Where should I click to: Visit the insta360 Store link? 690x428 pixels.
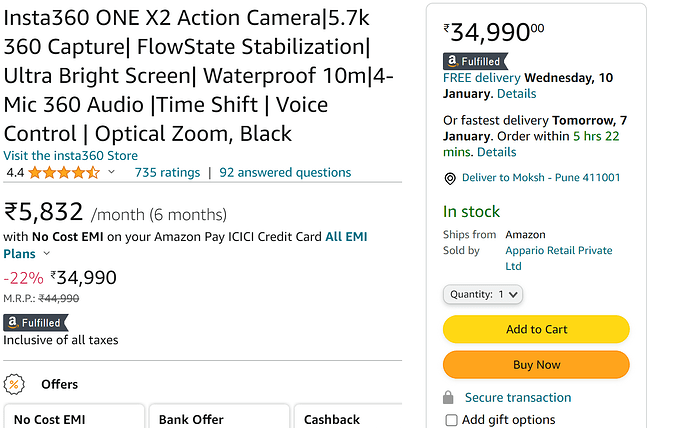[x=71, y=156]
